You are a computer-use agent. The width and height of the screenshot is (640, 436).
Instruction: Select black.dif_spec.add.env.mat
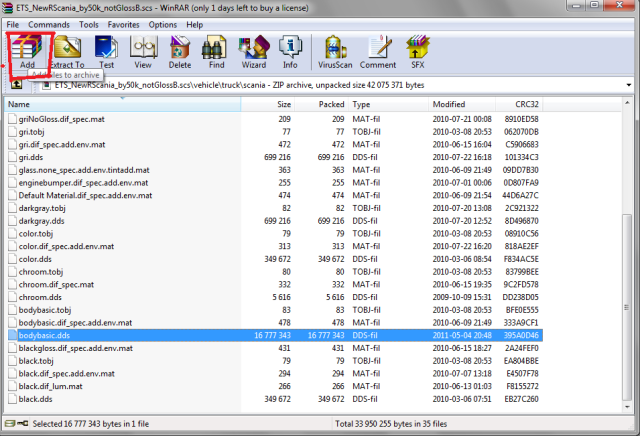[67, 374]
